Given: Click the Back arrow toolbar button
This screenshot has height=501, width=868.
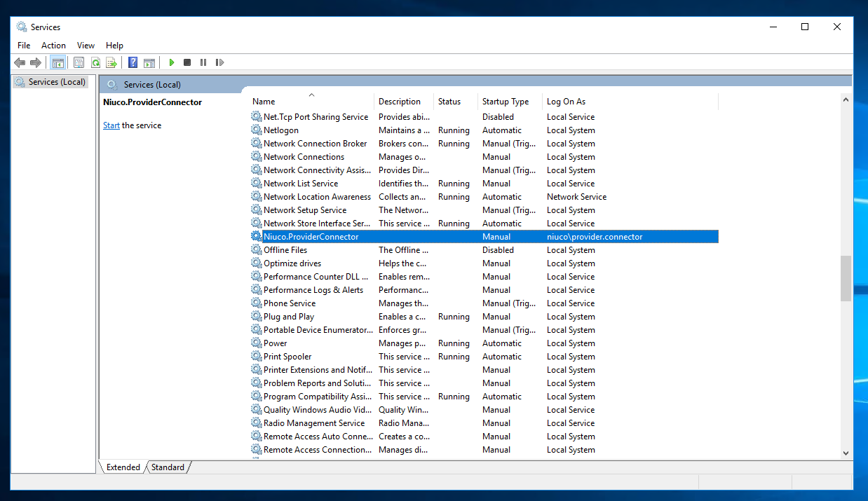Looking at the screenshot, I should point(20,62).
